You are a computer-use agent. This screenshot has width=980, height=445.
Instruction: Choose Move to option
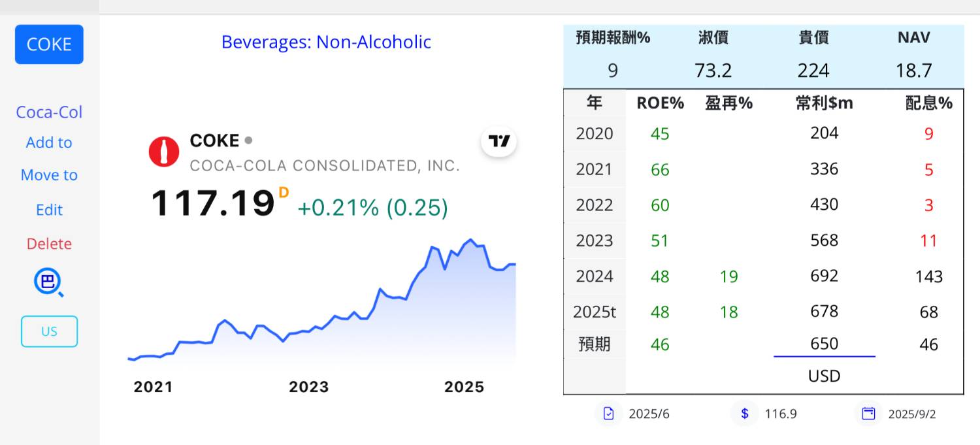pyautogui.click(x=49, y=175)
